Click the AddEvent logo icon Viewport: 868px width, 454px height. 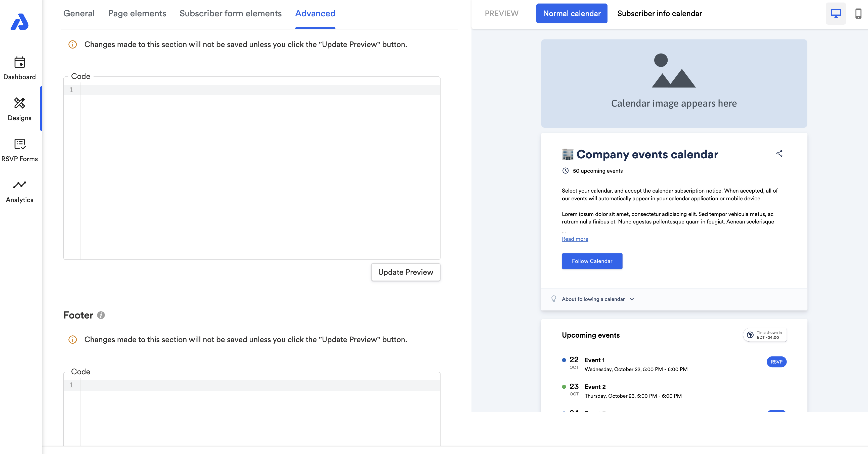(20, 22)
